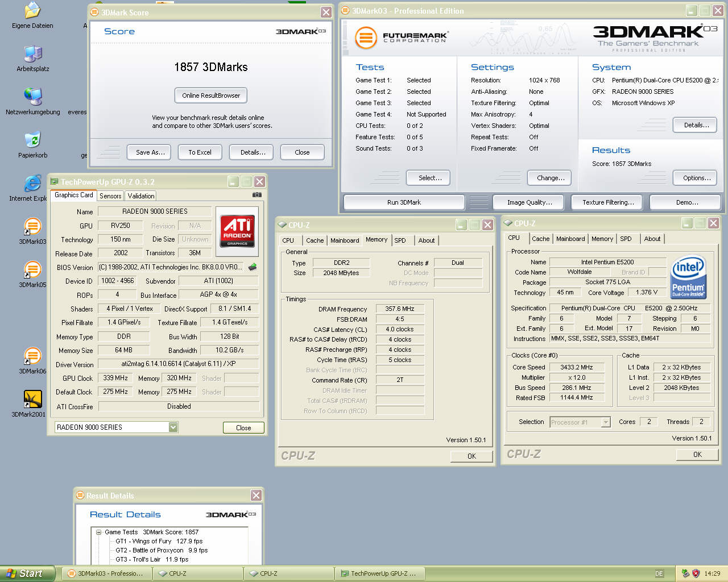
Task: Click Futuremark logo in 3DMark03 window
Action: [x=402, y=38]
